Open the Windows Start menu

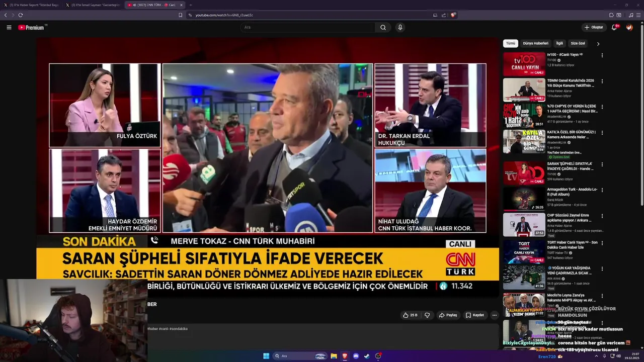point(266,356)
